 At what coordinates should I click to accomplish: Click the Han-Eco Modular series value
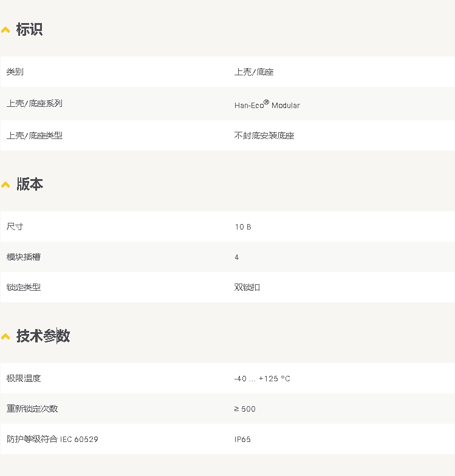(x=267, y=104)
